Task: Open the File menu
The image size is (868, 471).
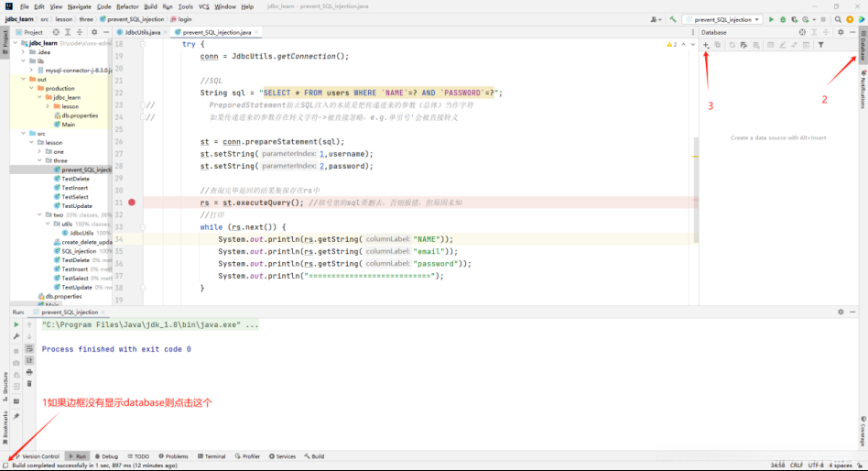Action: pos(25,6)
